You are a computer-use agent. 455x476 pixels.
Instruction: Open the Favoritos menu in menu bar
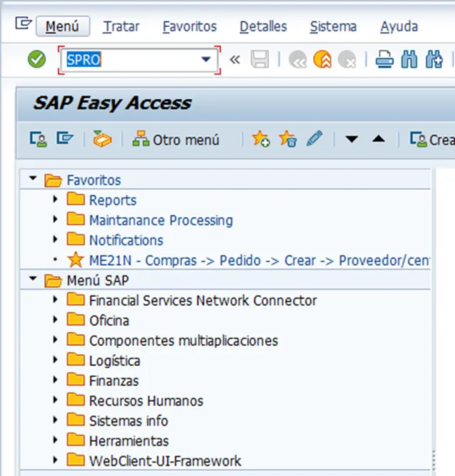[x=190, y=26]
